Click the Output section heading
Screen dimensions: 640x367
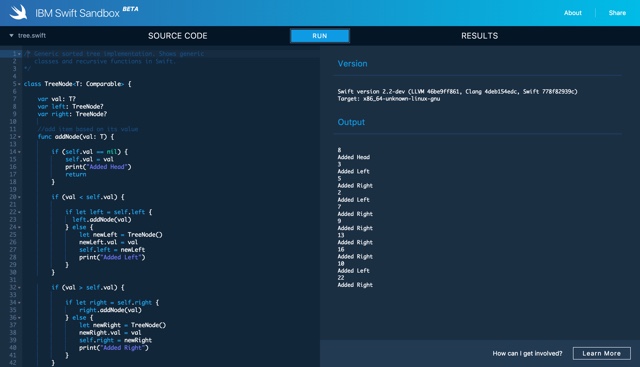(351, 122)
